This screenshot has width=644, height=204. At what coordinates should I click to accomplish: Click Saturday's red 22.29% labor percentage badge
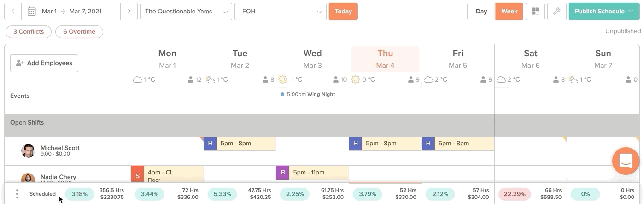(515, 194)
